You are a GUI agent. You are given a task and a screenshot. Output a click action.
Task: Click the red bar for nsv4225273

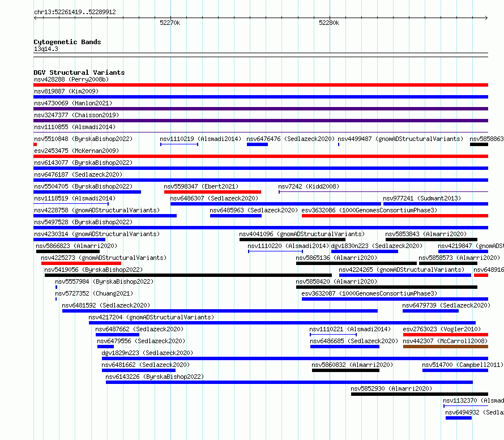(81, 263)
